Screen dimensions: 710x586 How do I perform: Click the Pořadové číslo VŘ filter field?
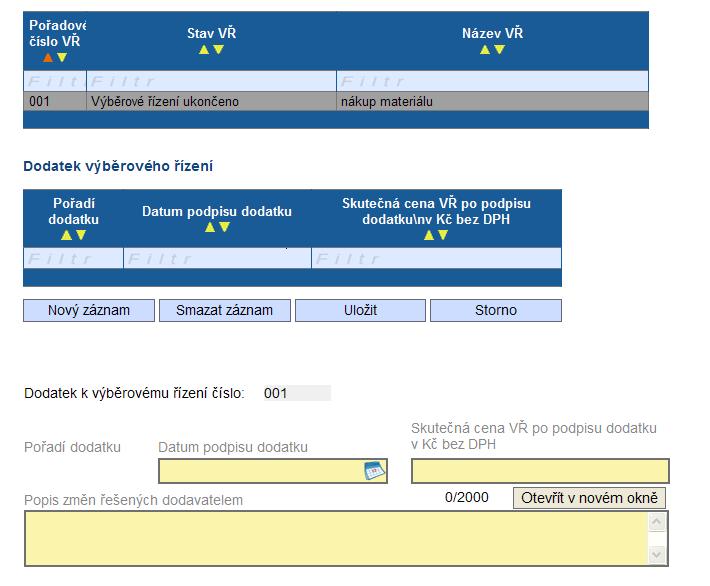point(55,82)
